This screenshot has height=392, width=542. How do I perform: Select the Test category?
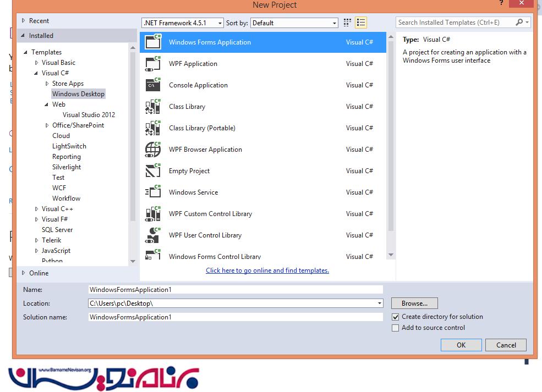point(58,178)
